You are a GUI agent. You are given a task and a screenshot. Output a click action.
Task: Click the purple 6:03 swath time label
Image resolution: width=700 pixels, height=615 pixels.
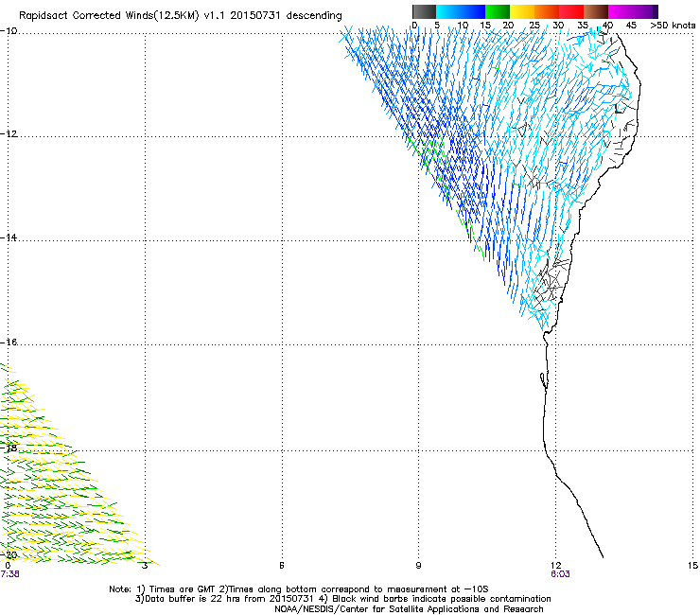(x=560, y=574)
